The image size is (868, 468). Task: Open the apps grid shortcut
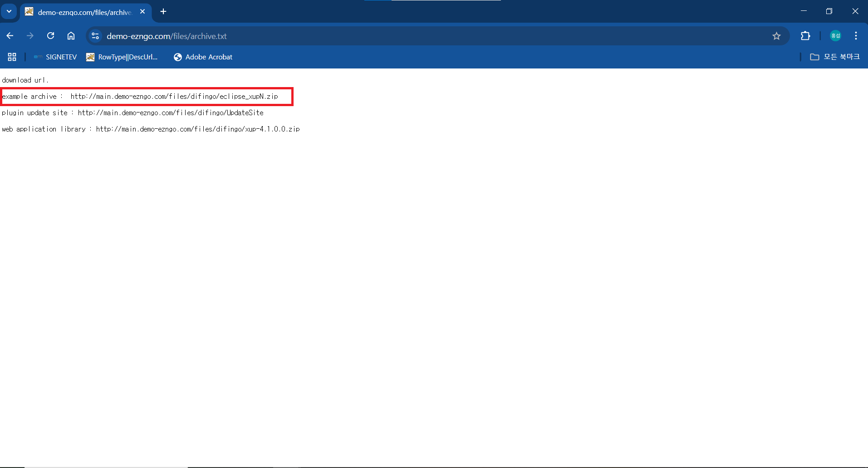pyautogui.click(x=12, y=57)
